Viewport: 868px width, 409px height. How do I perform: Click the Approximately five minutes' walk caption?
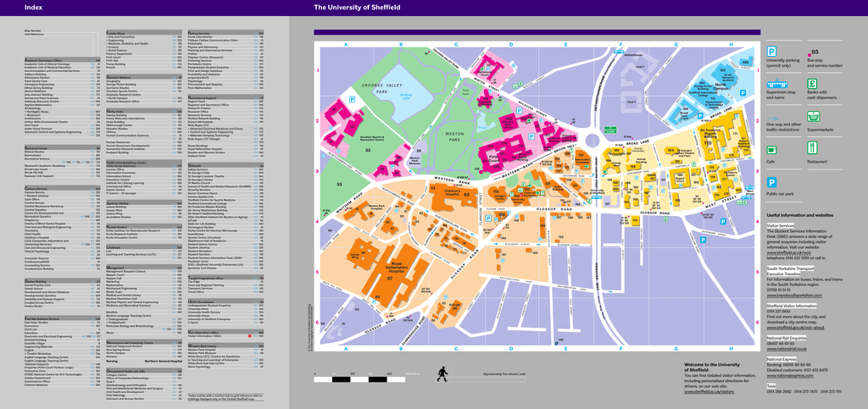click(x=504, y=374)
